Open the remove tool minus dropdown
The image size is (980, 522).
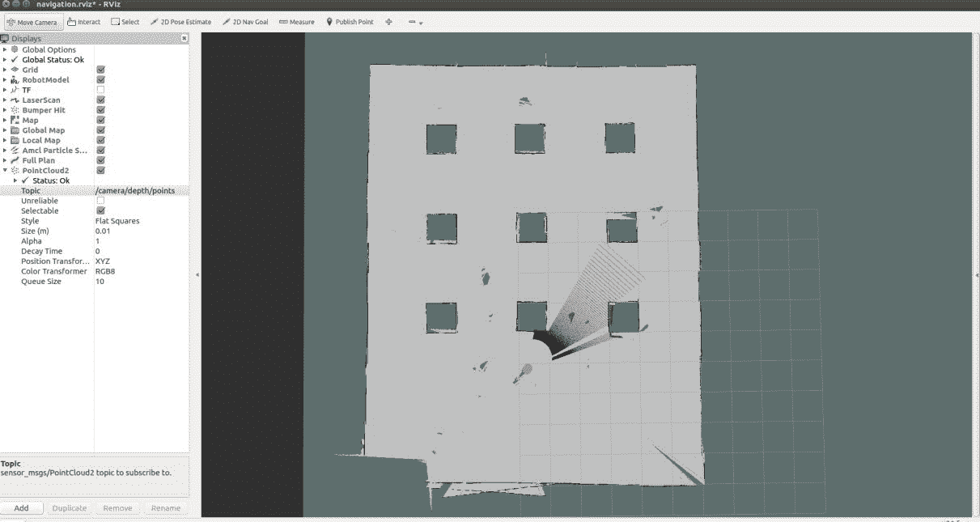point(414,23)
